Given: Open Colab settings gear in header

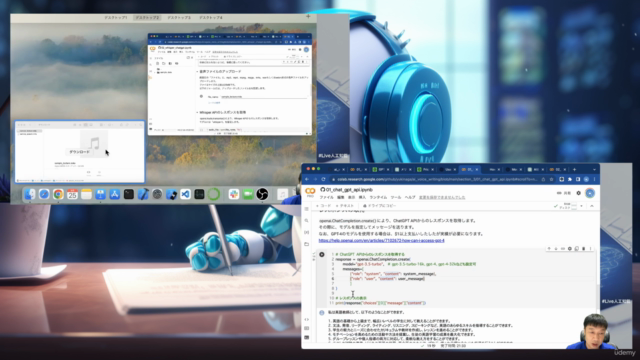Looking at the screenshot, I should [578, 193].
